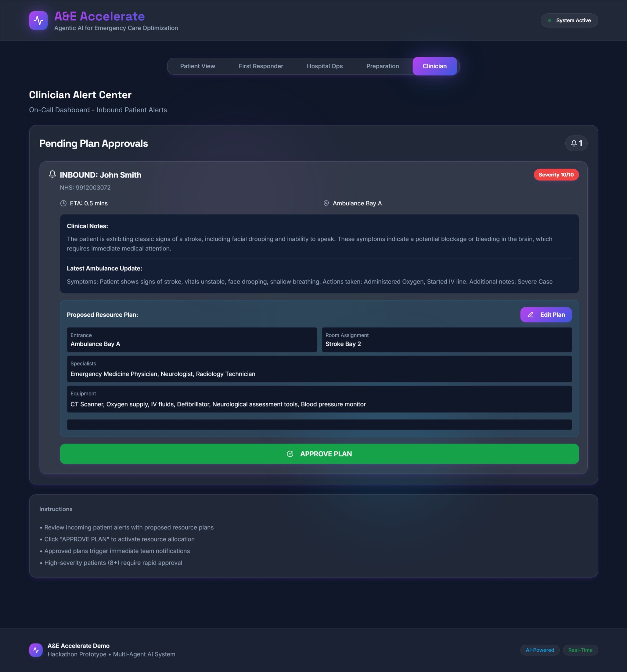Viewport: 627px width, 672px height.
Task: Click the green System Active status dot
Action: coord(549,21)
